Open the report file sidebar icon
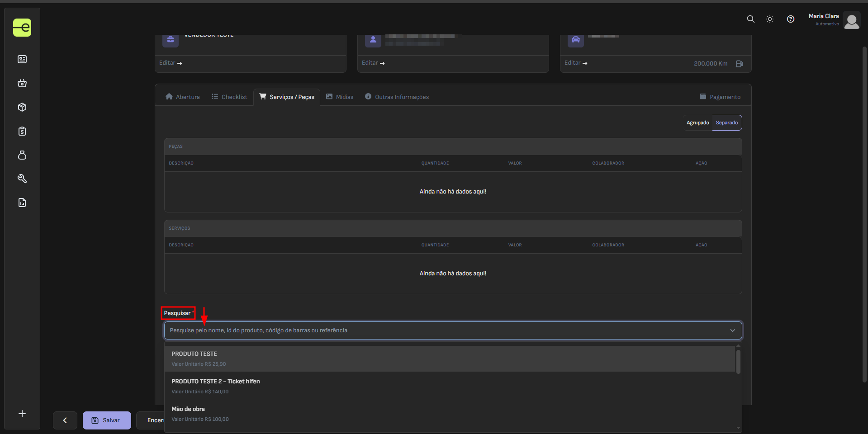The image size is (868, 434). coord(22,203)
